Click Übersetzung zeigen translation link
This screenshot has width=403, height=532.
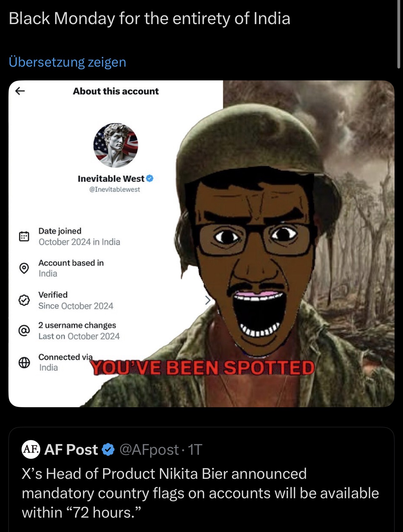pyautogui.click(x=67, y=62)
